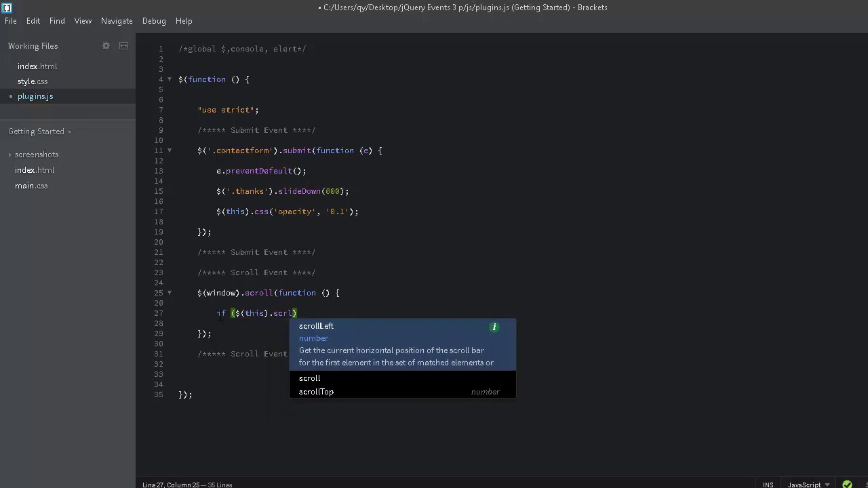Click the green lint status checkmark
The height and width of the screenshot is (488, 868).
click(847, 485)
